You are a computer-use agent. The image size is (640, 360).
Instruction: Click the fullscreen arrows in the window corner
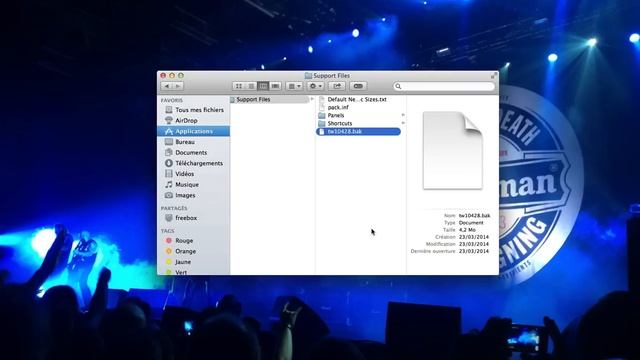click(493, 76)
